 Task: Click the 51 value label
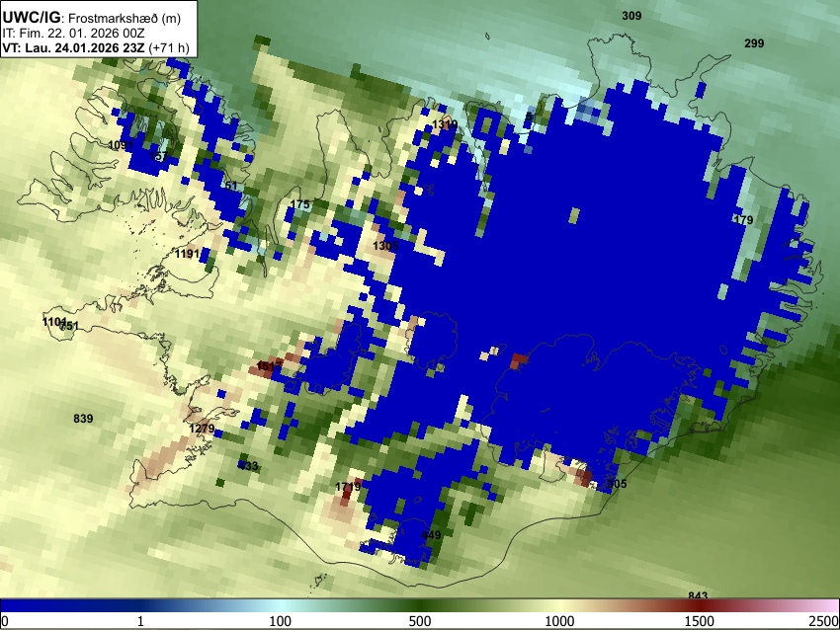click(231, 186)
